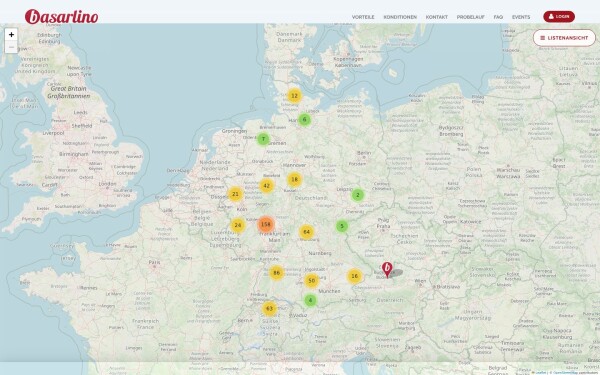Expand the yellow cluster marked 12
This screenshot has width=600, height=375.
(294, 96)
